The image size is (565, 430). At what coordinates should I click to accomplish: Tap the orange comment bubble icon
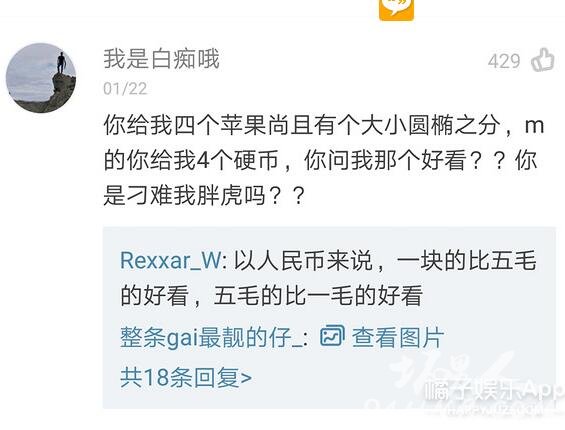[396, 10]
